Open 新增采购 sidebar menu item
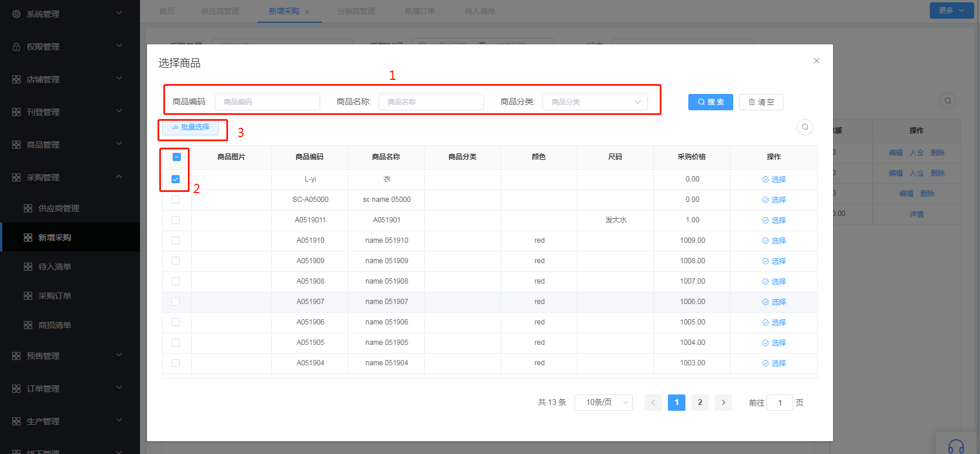980x454 pixels. pos(70,238)
